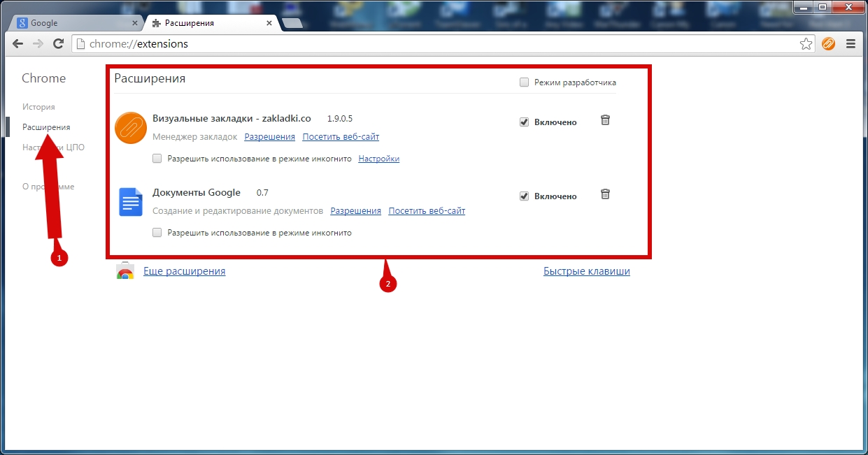Click the Chrome Web Store icon

125,272
